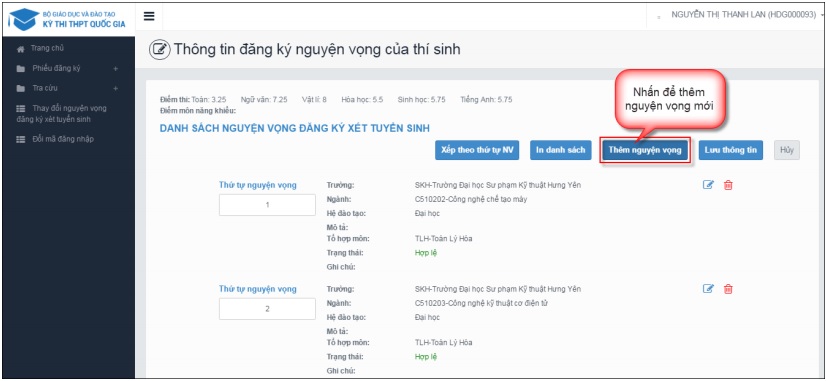This screenshot has height=381, width=826.
Task: Delete nguyện vọng 1 via trash icon
Action: [x=728, y=185]
